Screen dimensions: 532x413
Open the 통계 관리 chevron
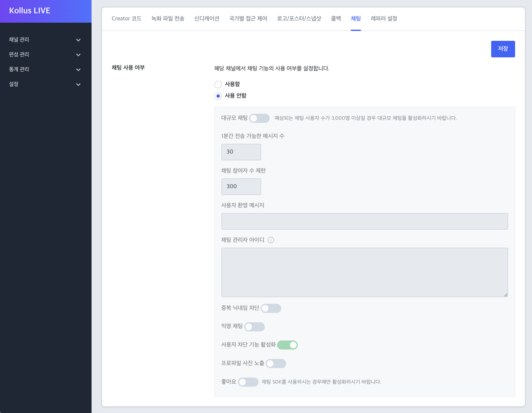78,70
